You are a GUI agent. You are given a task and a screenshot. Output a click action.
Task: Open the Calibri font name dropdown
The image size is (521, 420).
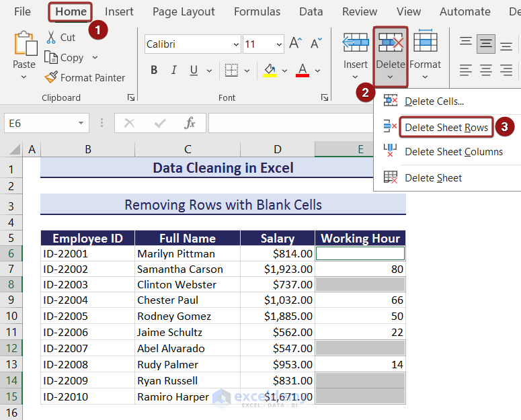click(x=235, y=45)
